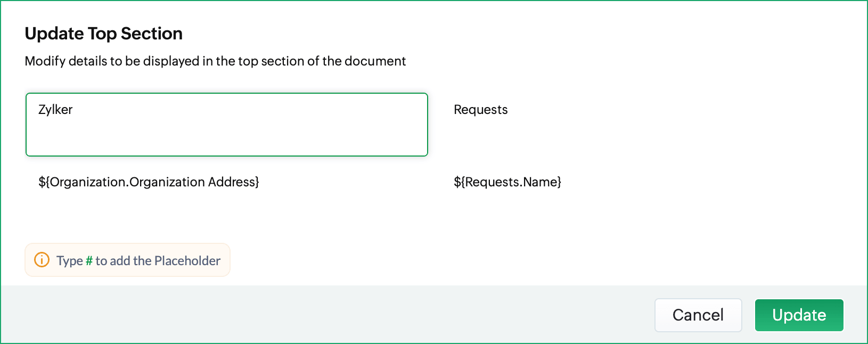Click the green # symbol in hint
The width and height of the screenshot is (868, 344).
89,260
